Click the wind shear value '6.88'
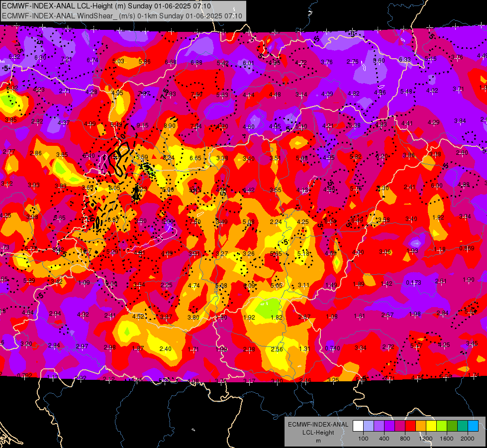Viewport: 487px width, 448px height. [x=196, y=63]
